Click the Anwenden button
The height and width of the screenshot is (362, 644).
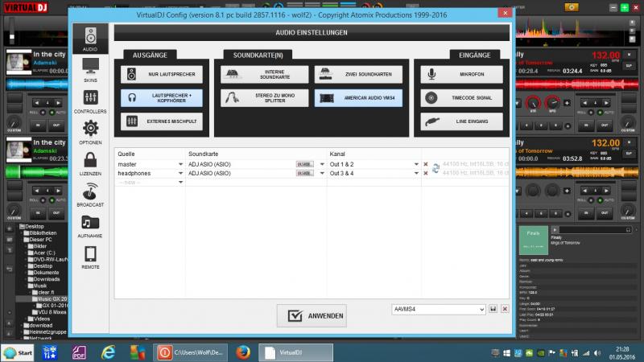coord(312,315)
